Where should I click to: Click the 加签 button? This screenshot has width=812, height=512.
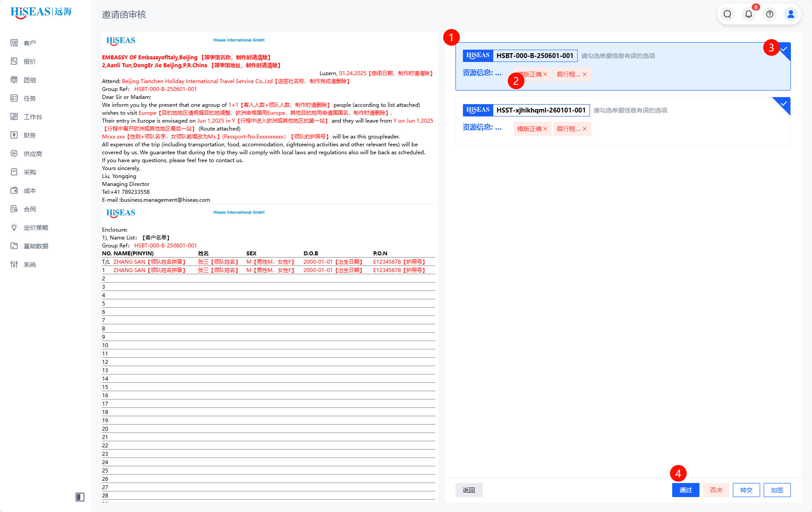tap(777, 490)
